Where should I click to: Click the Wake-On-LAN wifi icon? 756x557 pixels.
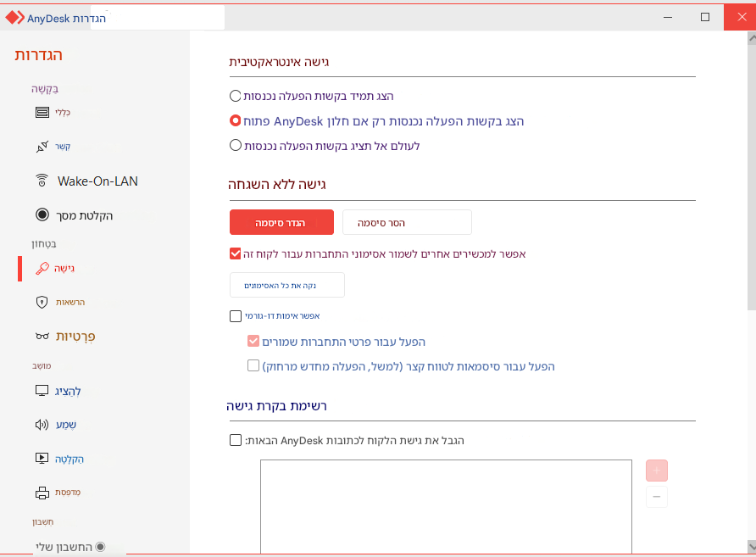(x=42, y=181)
